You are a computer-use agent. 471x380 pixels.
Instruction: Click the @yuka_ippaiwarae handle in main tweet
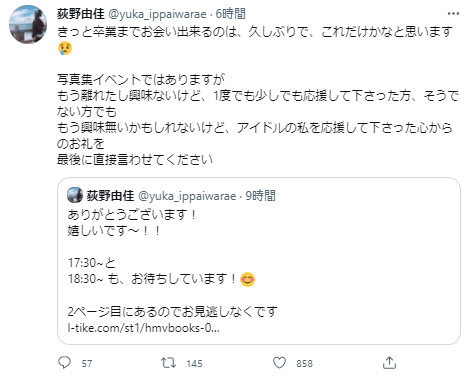pyautogui.click(x=157, y=14)
